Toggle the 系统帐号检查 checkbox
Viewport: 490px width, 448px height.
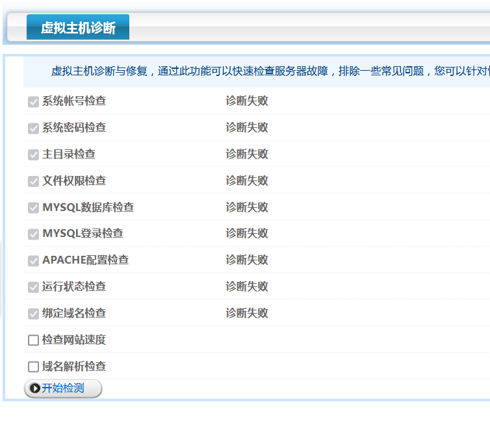coord(34,102)
